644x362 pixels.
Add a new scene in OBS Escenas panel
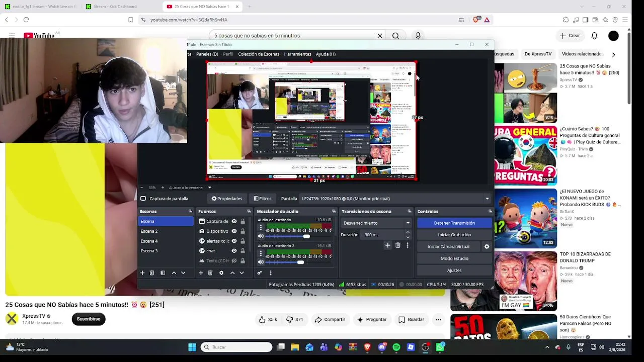(x=142, y=273)
